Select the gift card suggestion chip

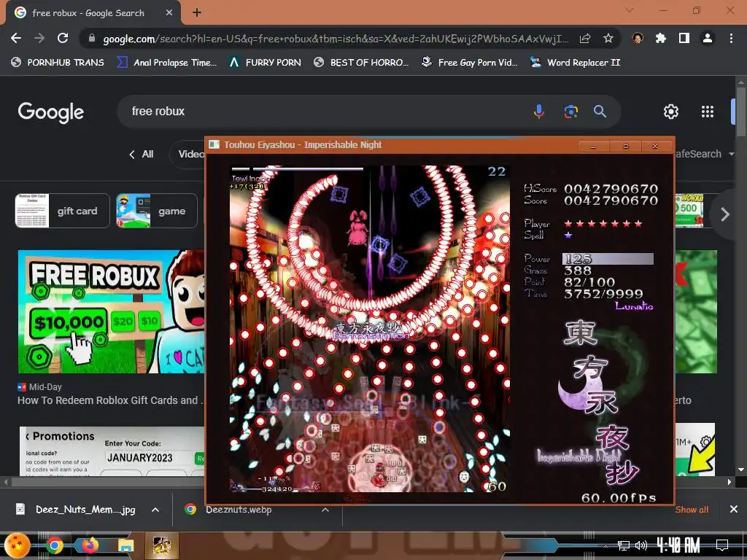[63, 211]
